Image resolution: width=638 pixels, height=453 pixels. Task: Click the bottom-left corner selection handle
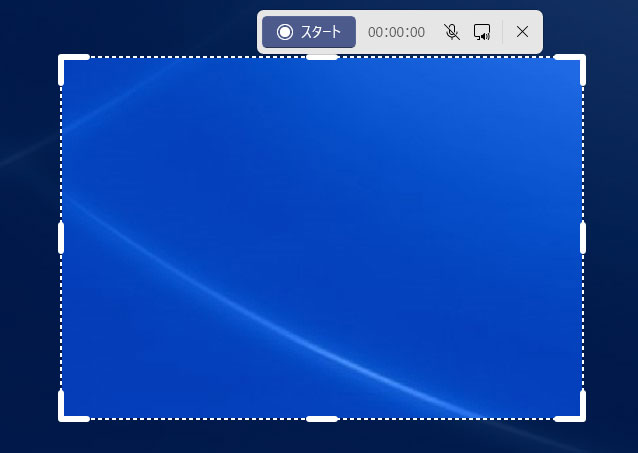[63, 417]
